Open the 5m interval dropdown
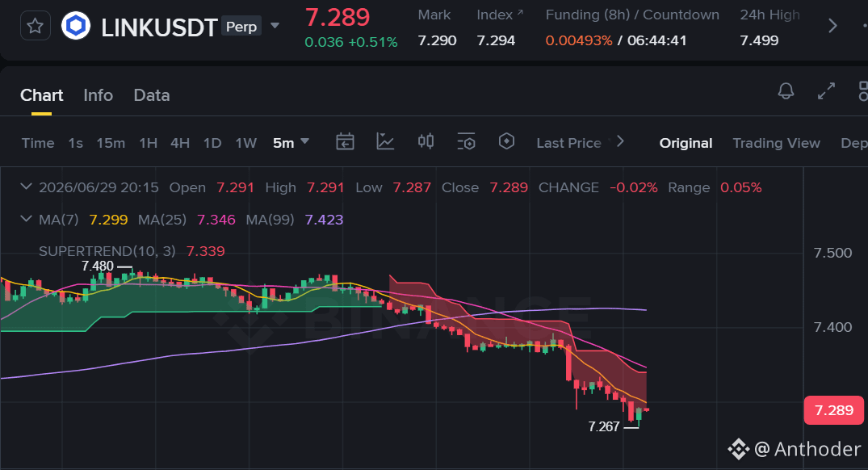Screen dimensions: 868x470 [291, 143]
